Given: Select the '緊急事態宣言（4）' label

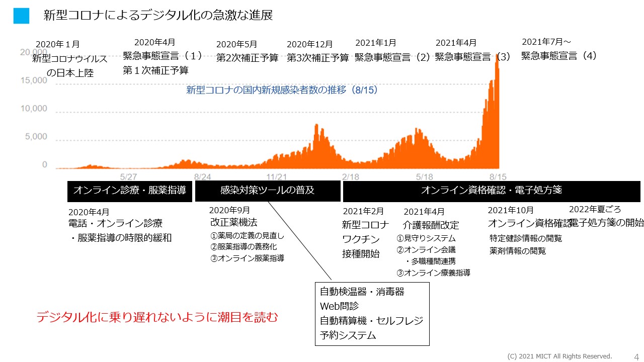Looking at the screenshot, I should pyautogui.click(x=558, y=56).
